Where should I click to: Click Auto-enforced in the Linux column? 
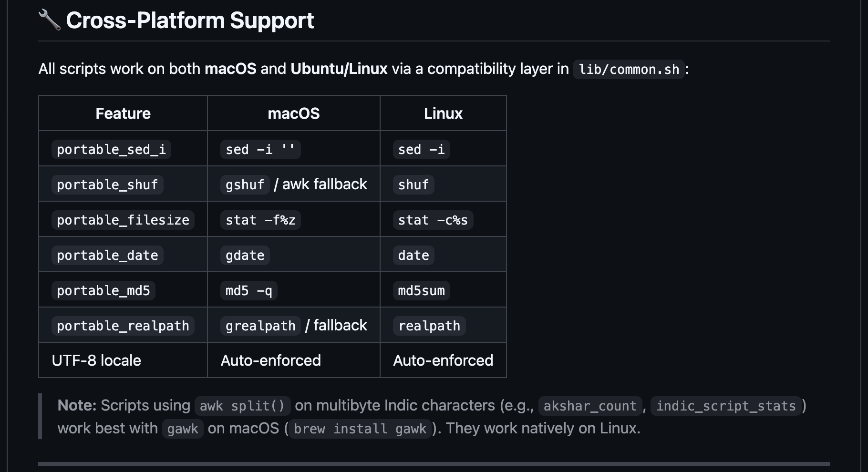pos(443,360)
